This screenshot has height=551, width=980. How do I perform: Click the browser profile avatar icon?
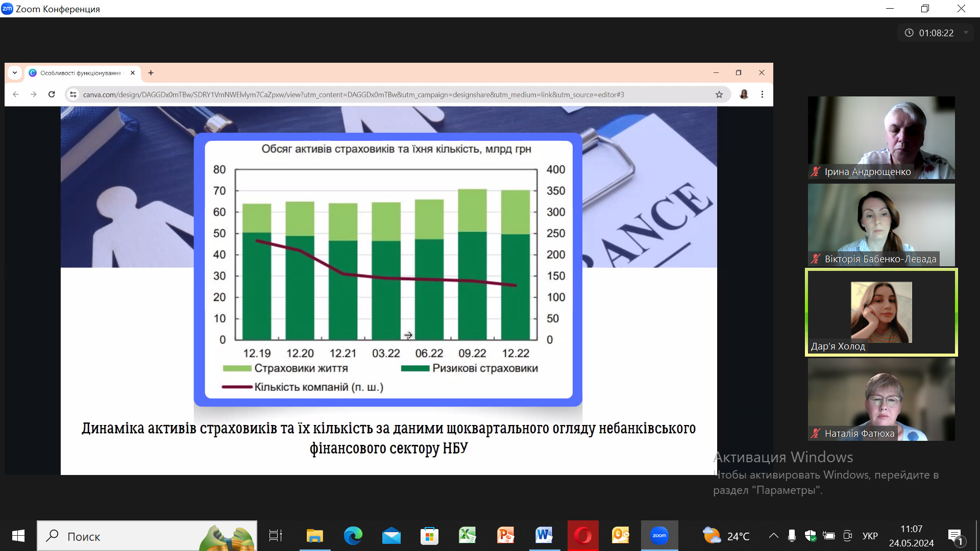[x=744, y=94]
